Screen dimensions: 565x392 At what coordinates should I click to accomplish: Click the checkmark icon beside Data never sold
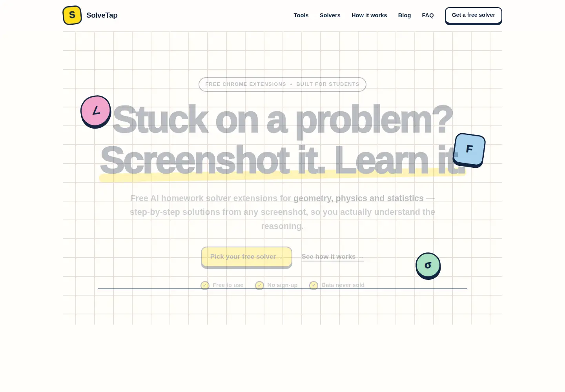[x=313, y=285]
